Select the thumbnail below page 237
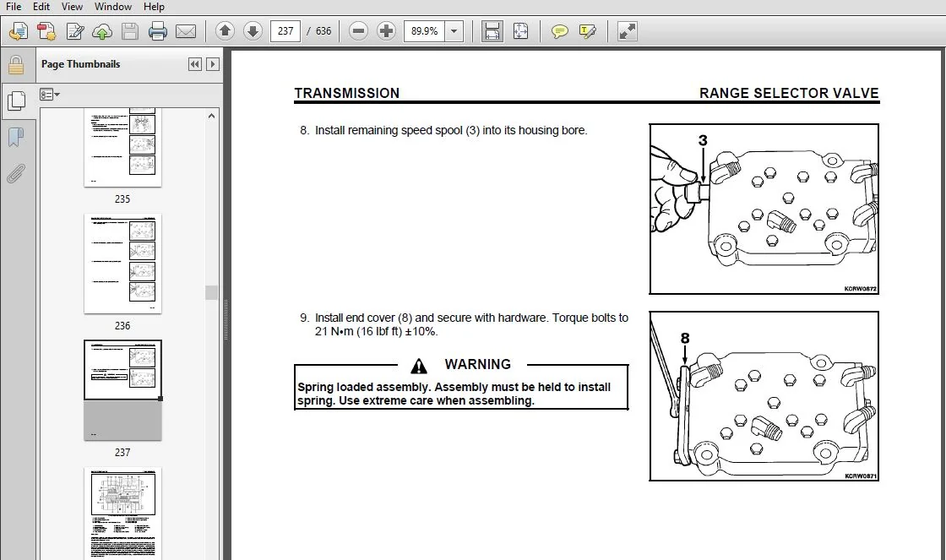This screenshot has width=946, height=560. click(122, 514)
